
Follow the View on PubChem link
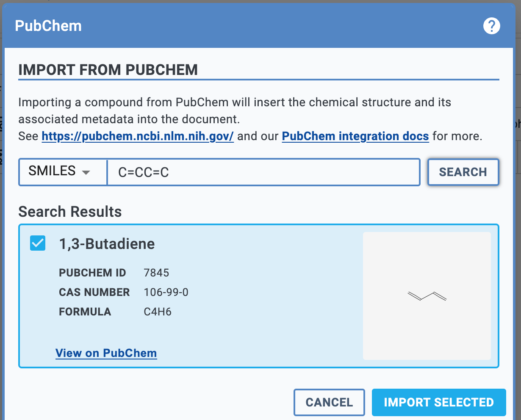coord(106,353)
